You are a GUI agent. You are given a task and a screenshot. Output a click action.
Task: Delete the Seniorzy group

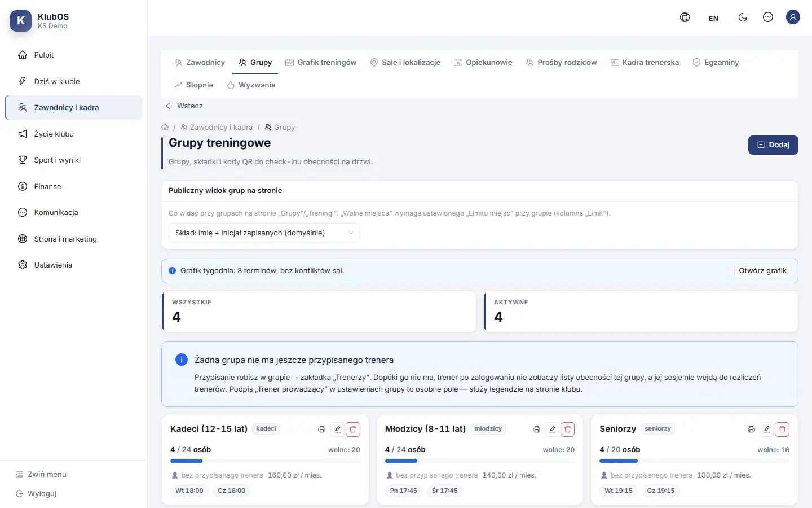pos(782,430)
